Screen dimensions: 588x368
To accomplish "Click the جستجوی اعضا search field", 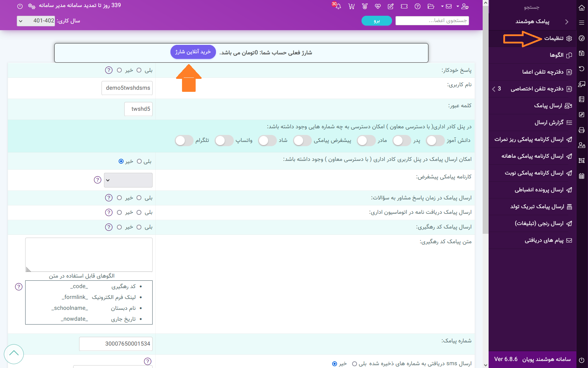I will 432,21.
